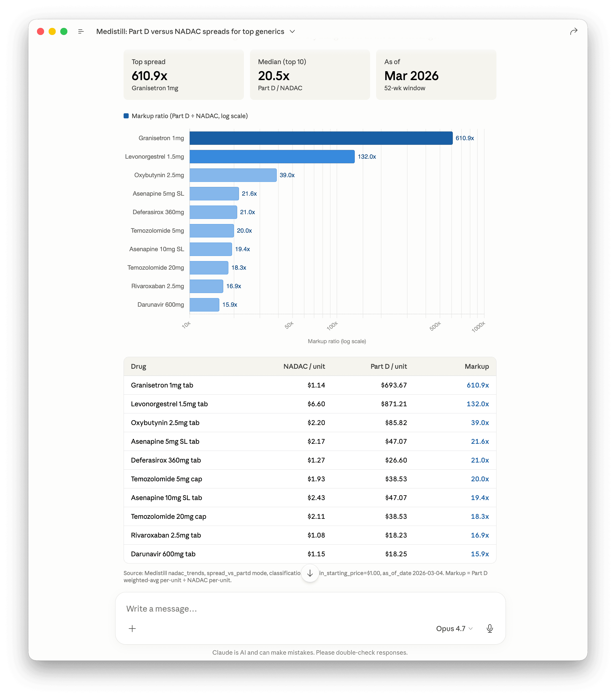Select Asenapine 5mg SL tab table row
This screenshot has width=616, height=698.
(310, 442)
